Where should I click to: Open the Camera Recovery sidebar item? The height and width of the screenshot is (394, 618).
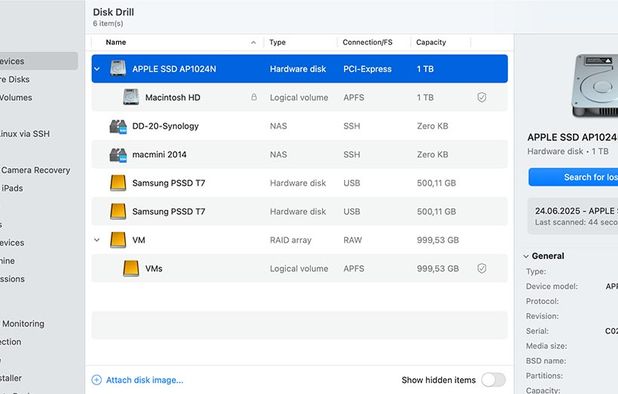click(35, 170)
